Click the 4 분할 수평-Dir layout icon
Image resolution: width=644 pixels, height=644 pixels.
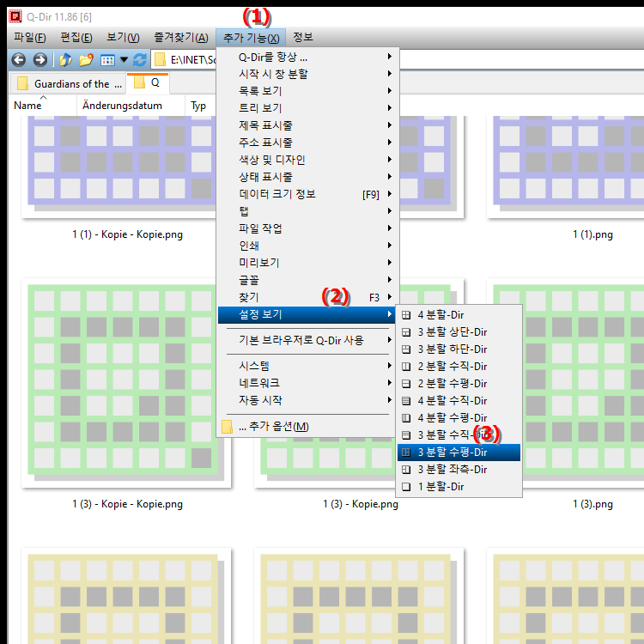pos(406,418)
